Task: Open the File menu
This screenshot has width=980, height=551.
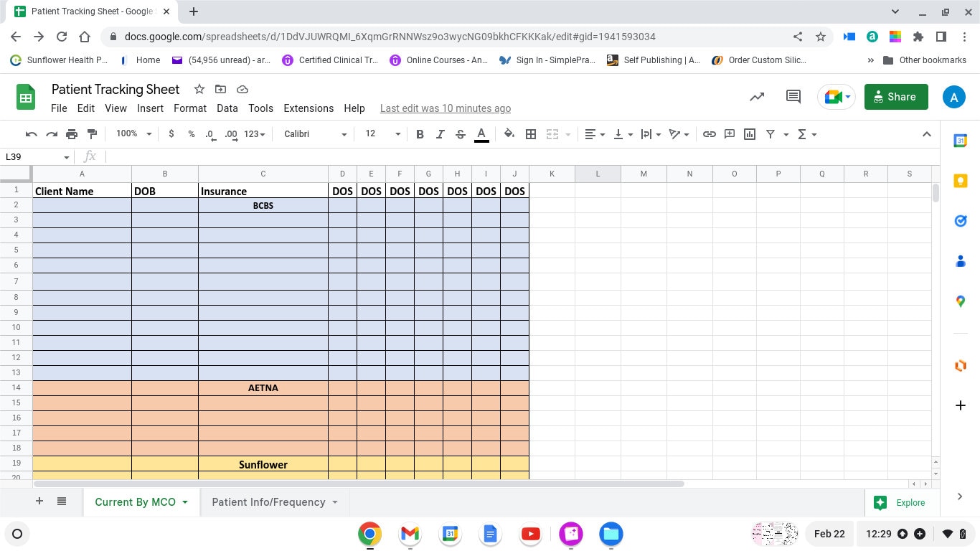Action: pyautogui.click(x=59, y=108)
